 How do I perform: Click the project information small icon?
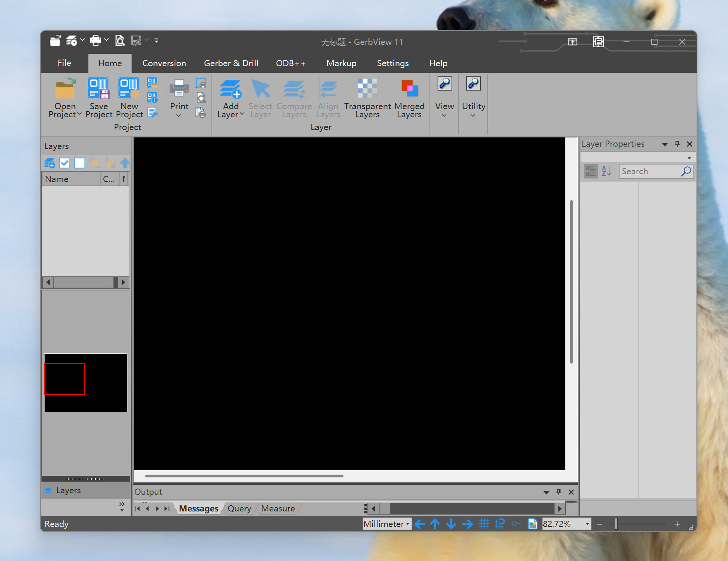[x=152, y=98]
